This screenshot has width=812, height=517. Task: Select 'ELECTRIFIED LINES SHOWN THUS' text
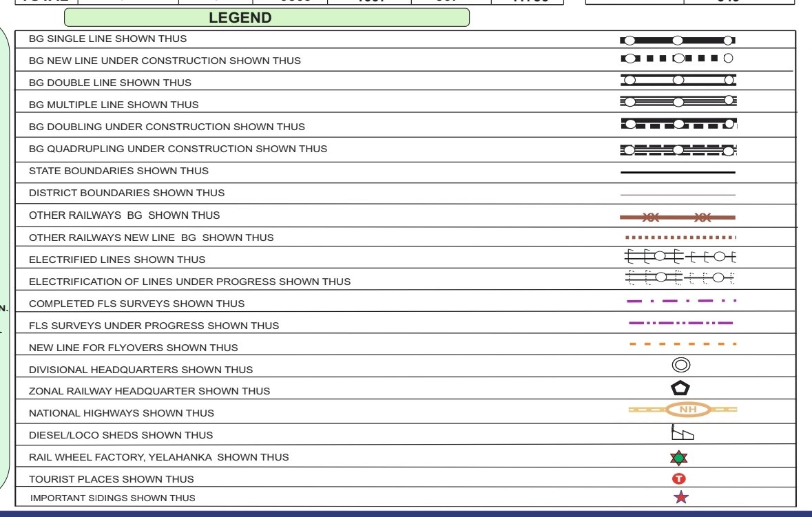pyautogui.click(x=117, y=260)
